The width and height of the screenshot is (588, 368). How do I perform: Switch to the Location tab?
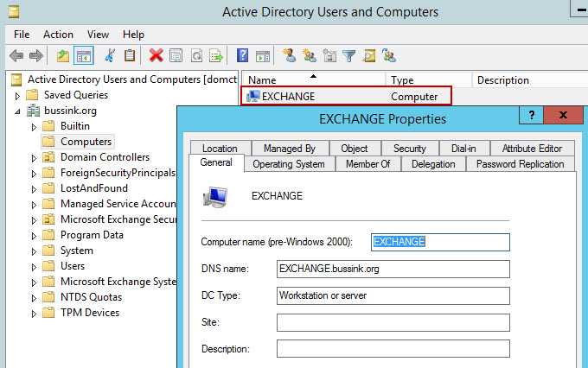[220, 149]
